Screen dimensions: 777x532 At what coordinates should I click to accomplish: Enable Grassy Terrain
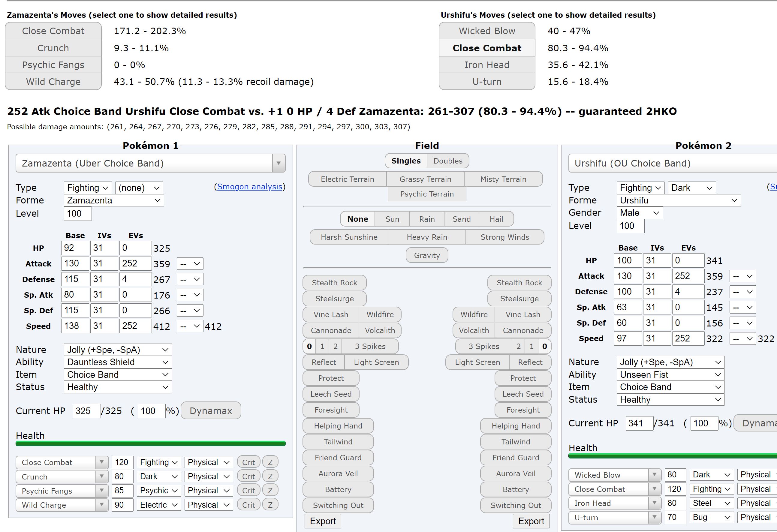point(425,179)
